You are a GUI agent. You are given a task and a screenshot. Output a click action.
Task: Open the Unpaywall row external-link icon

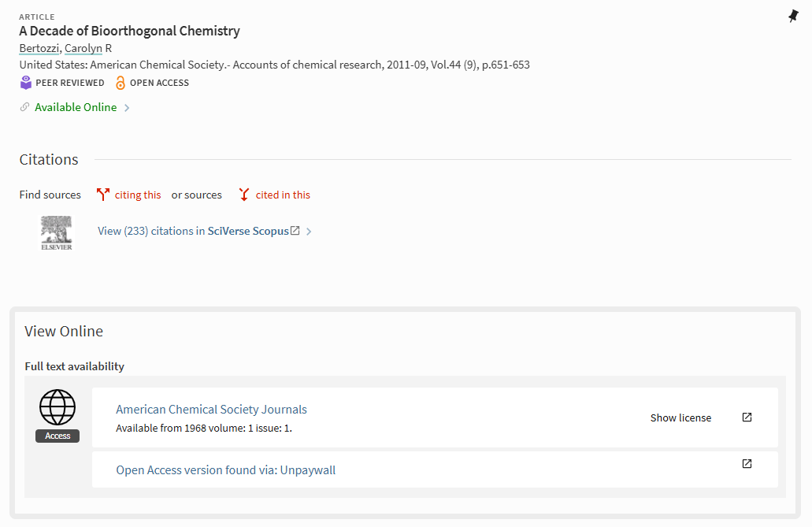(747, 464)
